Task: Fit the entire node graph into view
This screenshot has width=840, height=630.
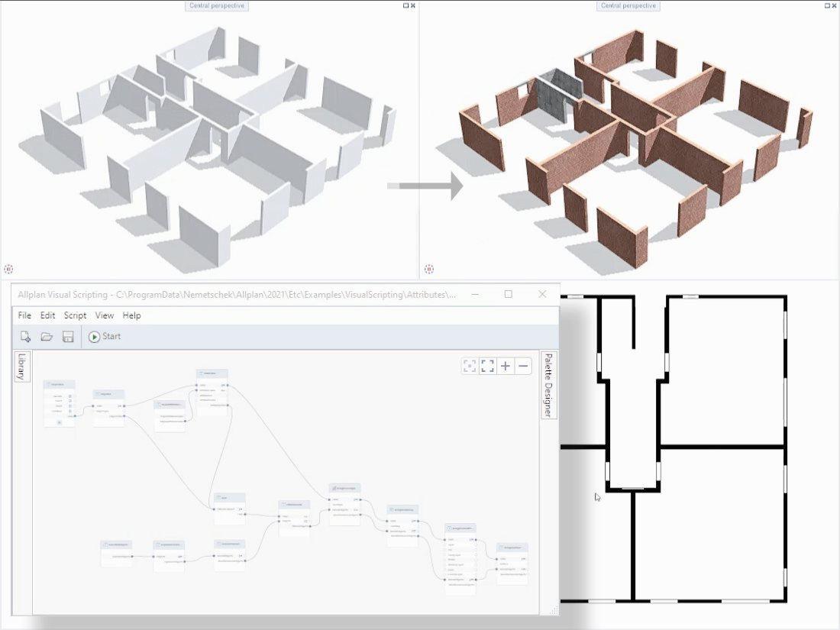Action: click(488, 366)
